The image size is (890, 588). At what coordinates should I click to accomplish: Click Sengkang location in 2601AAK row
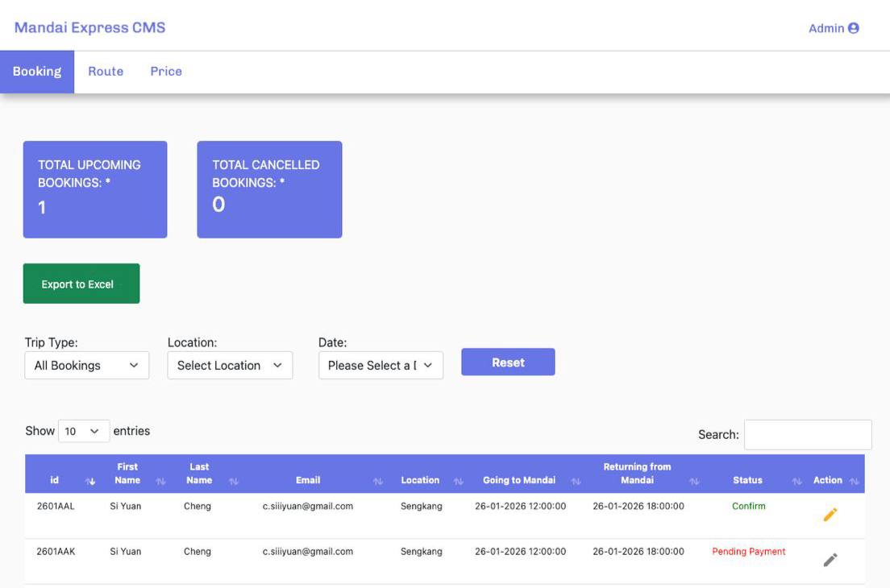click(x=421, y=551)
